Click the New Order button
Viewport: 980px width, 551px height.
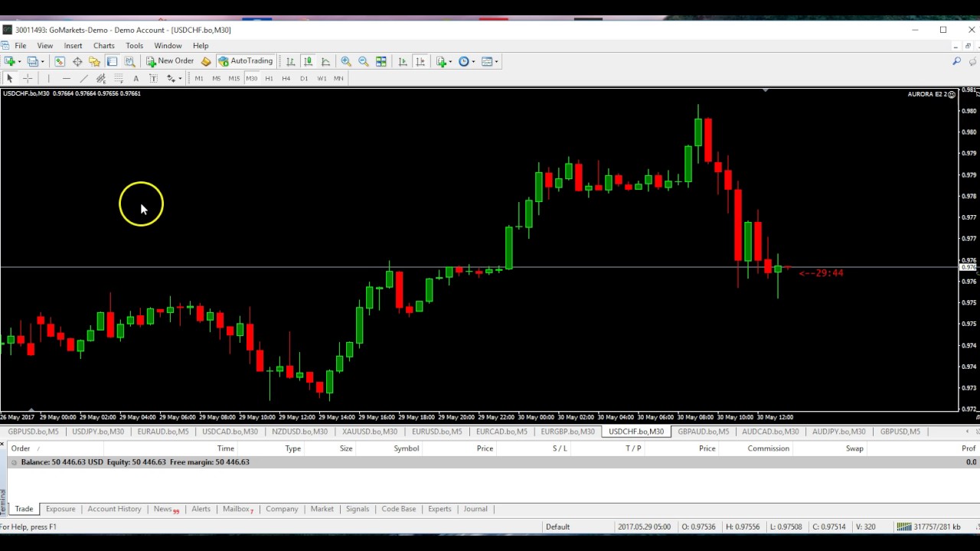[x=170, y=61]
